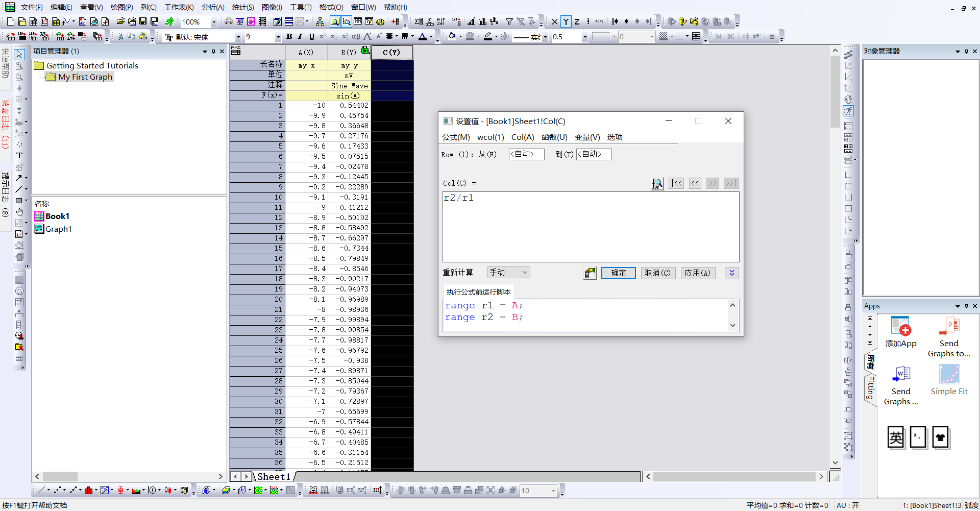Select the Sheet1 tab

pyautogui.click(x=274, y=477)
